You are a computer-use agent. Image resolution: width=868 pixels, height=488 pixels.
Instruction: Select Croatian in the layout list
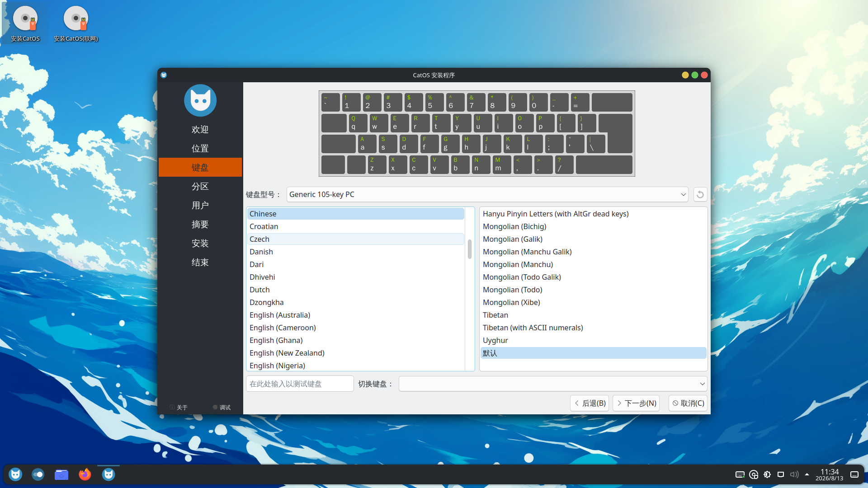tap(356, 226)
